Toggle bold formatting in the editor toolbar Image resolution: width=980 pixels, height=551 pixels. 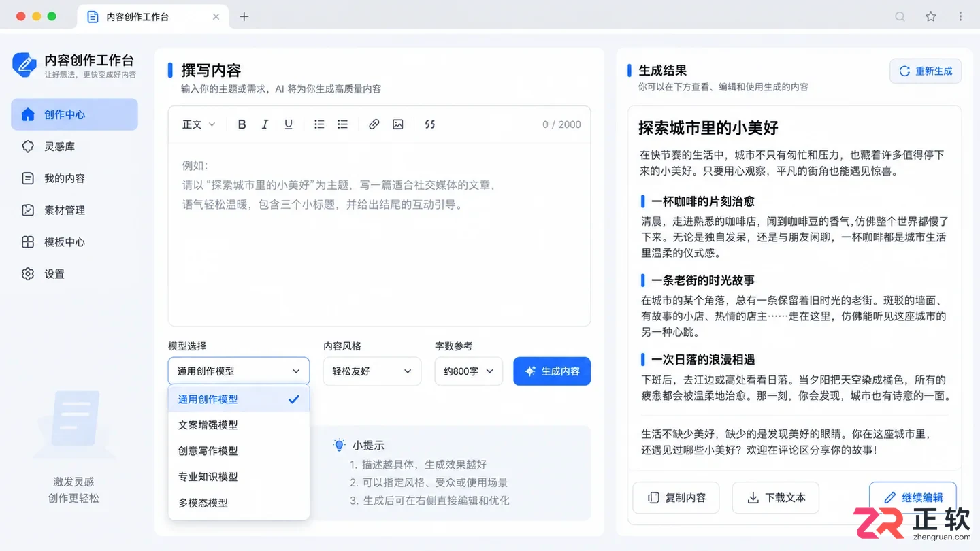pos(242,124)
